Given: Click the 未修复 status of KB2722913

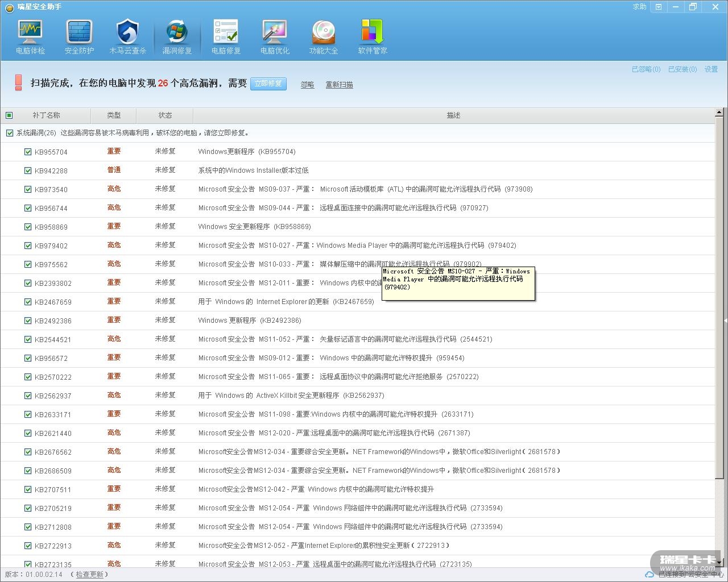Looking at the screenshot, I should tap(165, 545).
